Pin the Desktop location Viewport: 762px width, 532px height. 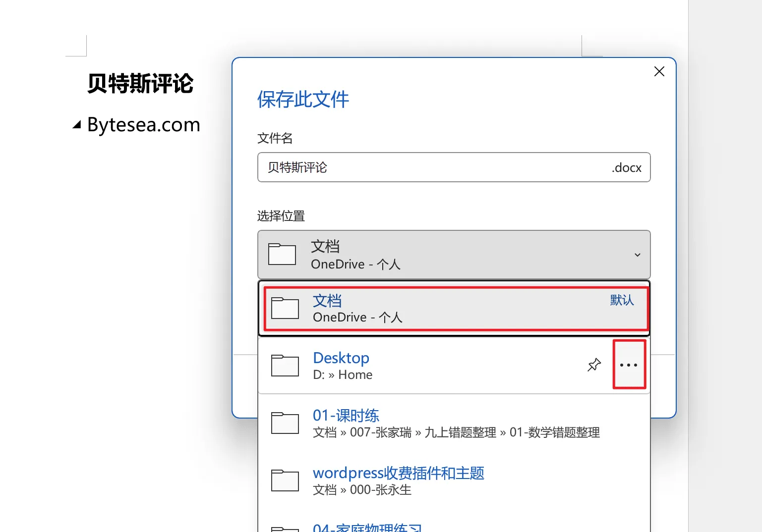pos(594,365)
